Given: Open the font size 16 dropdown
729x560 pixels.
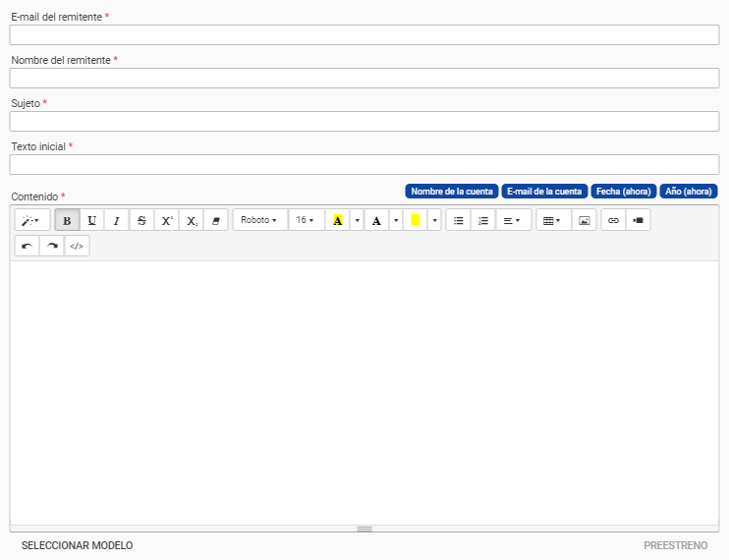Looking at the screenshot, I should [306, 220].
